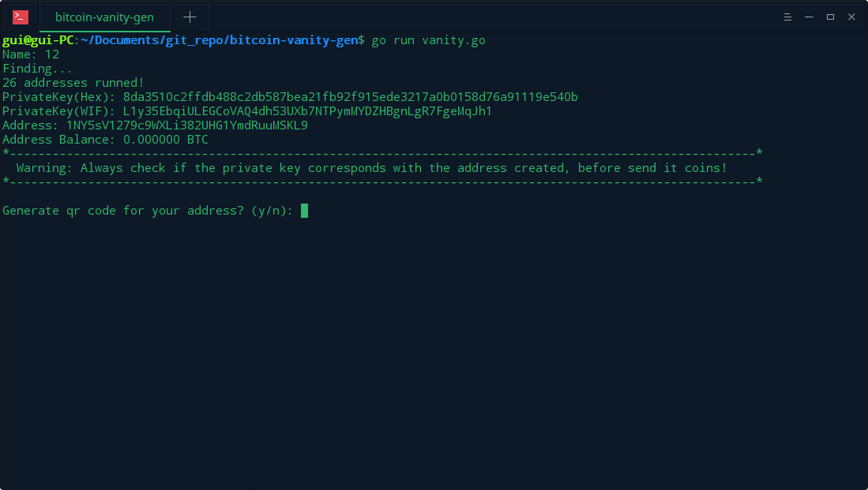Click the Bitcoin address 1NY5sV1279c9 text
Viewport: 868px width, 490px height.
click(x=187, y=125)
